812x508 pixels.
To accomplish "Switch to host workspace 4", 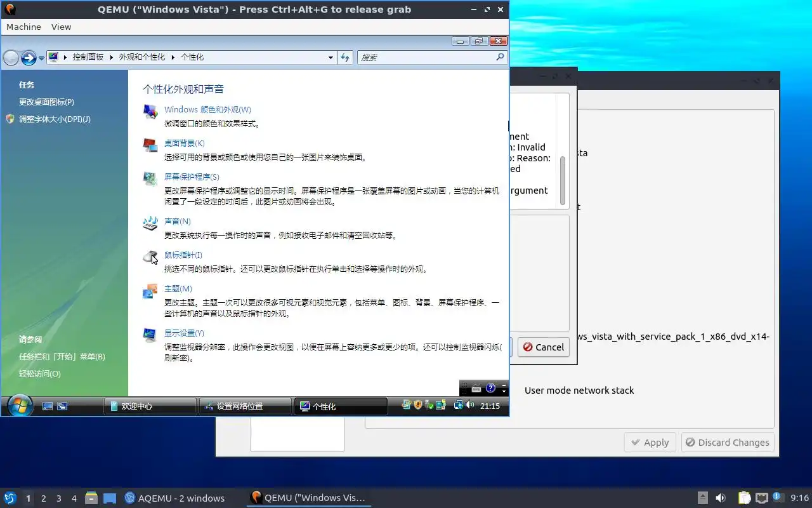I will 74,498.
